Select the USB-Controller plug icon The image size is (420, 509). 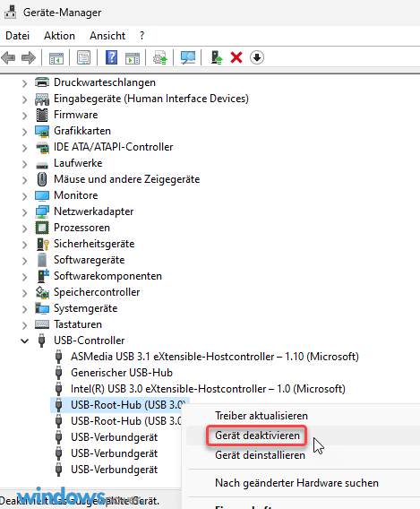coord(41,341)
